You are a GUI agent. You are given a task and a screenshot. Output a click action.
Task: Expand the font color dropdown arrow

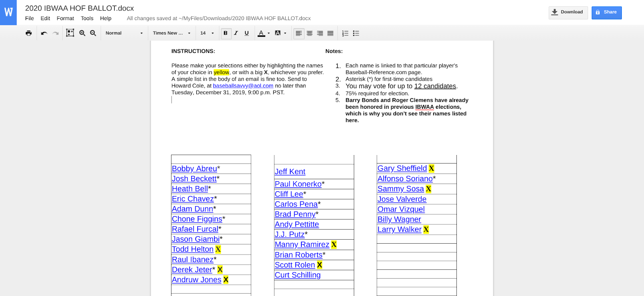coord(269,33)
